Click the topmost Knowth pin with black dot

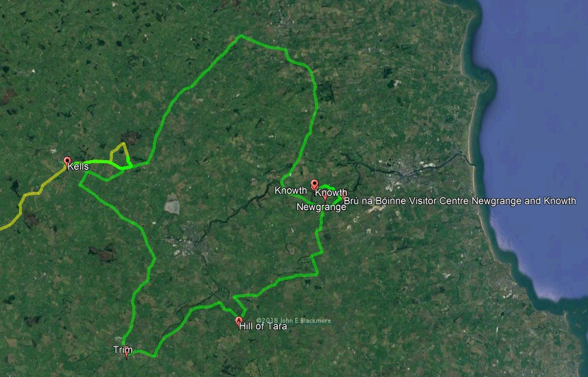point(315,185)
